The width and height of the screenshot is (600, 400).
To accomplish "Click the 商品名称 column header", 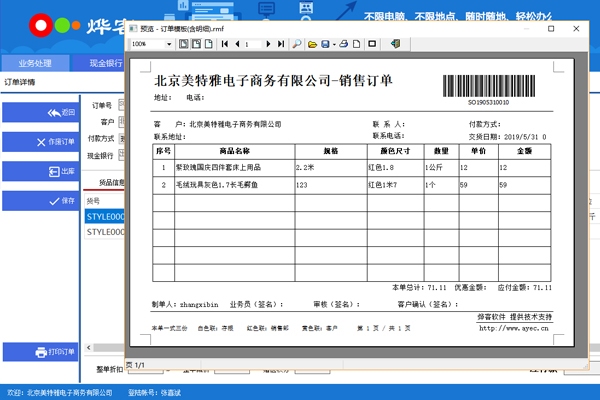I will point(235,151).
